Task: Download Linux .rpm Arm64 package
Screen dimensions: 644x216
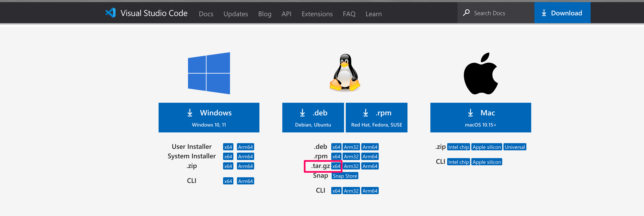Action: (x=370, y=156)
